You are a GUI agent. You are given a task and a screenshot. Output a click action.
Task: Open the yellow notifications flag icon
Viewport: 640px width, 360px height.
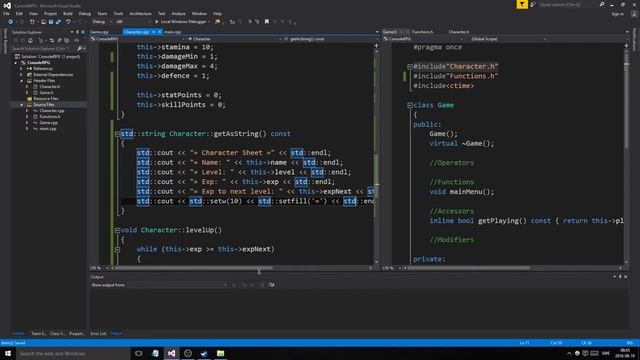tap(522, 4)
